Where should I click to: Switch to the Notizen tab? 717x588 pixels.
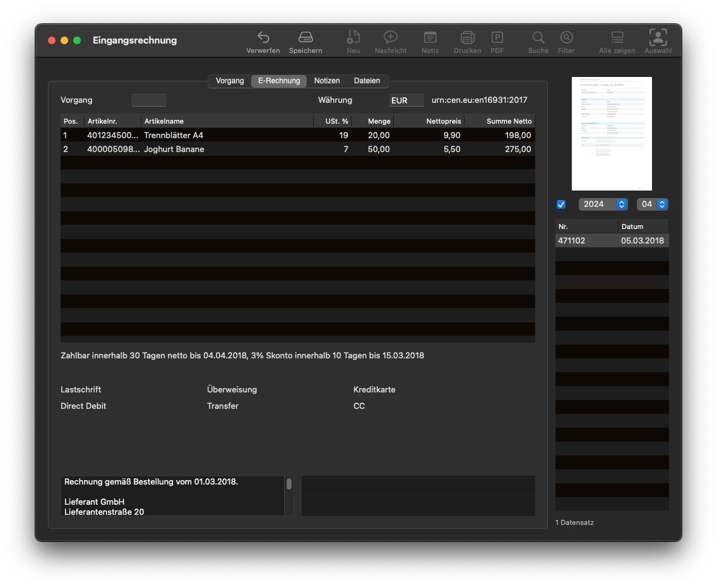(327, 81)
